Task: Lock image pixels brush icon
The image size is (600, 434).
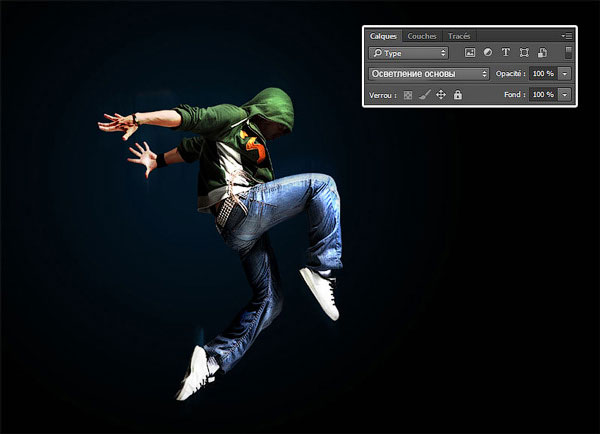Action: pos(424,95)
